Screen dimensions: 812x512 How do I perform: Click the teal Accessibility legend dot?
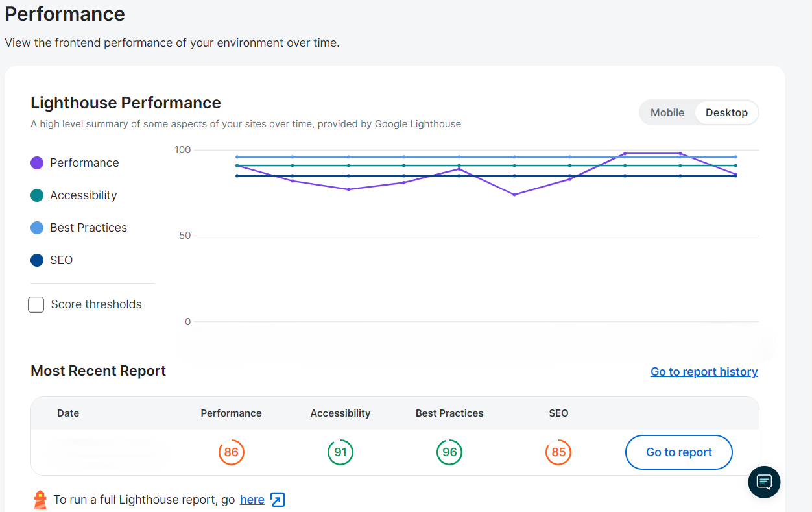pos(36,195)
